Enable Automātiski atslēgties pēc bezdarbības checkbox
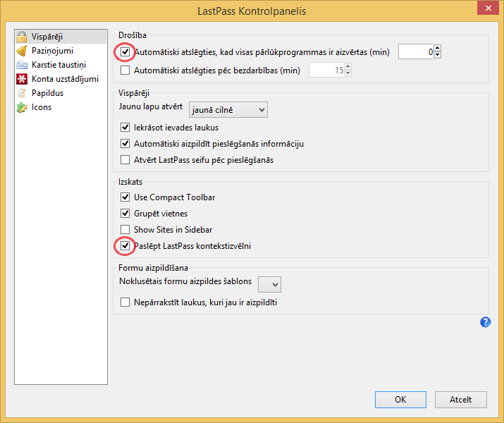This screenshot has width=504, height=423. (125, 70)
